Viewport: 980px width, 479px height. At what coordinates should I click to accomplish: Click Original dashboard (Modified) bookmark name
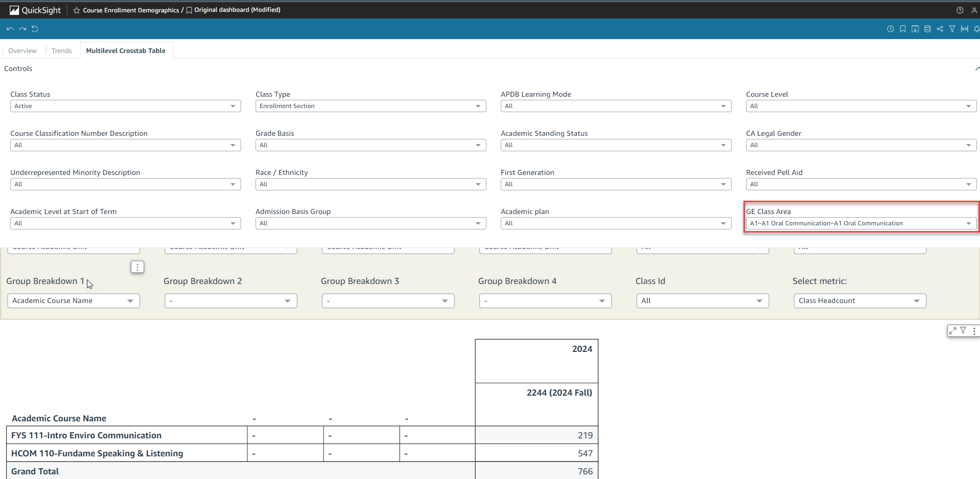tap(238, 10)
